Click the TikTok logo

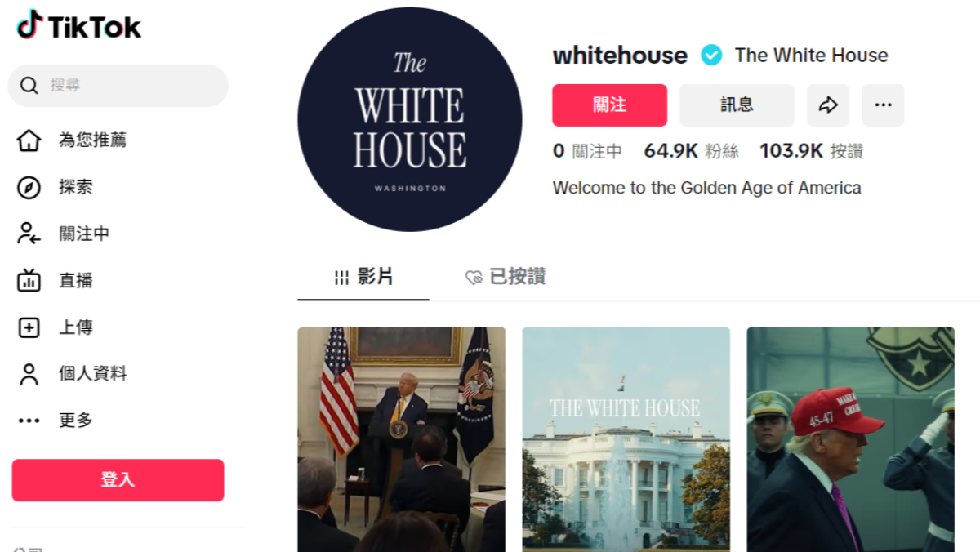point(78,25)
